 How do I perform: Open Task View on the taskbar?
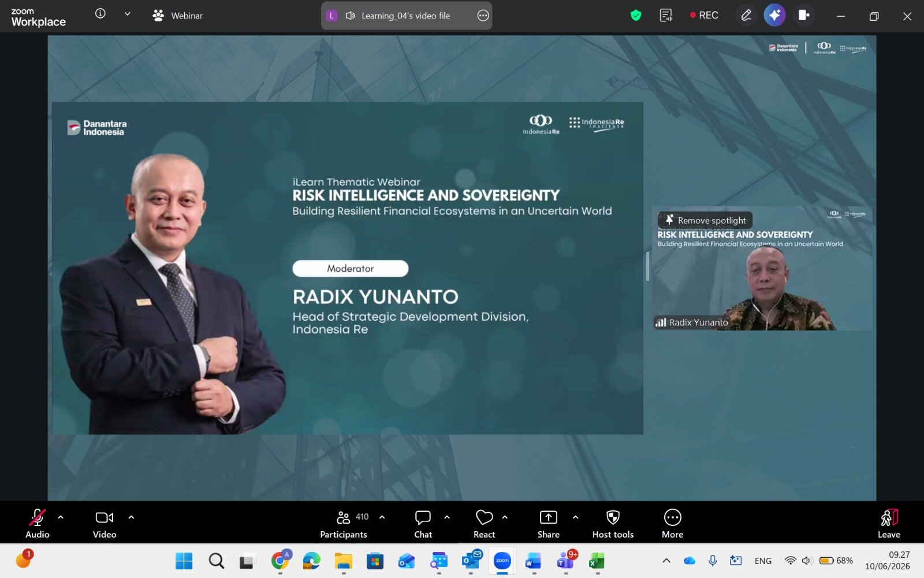coord(248,561)
